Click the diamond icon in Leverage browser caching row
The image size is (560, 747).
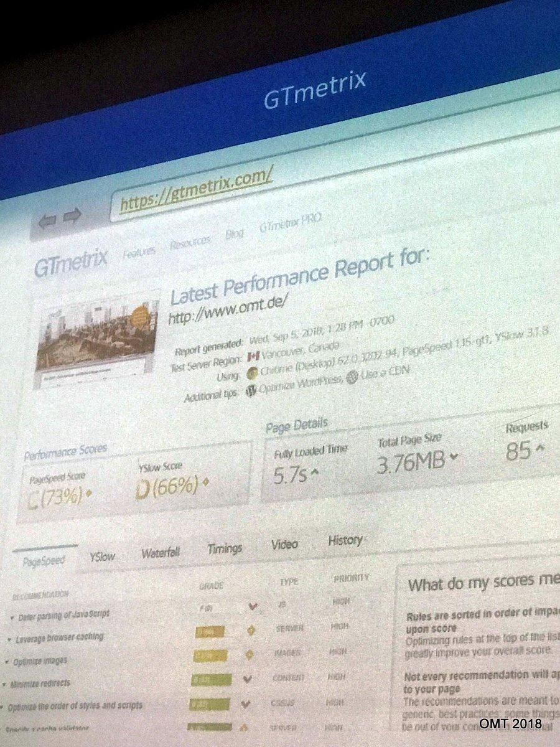click(251, 631)
